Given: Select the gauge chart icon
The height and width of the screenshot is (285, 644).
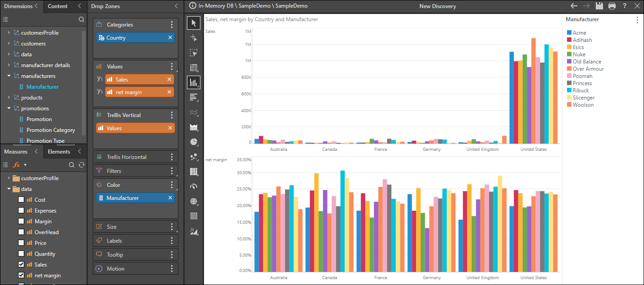Looking at the screenshot, I should coord(194,186).
